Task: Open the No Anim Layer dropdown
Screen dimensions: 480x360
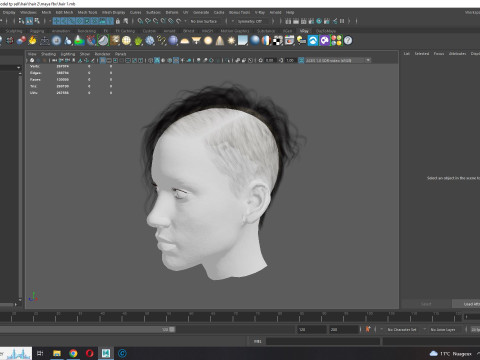Action: click(x=444, y=329)
